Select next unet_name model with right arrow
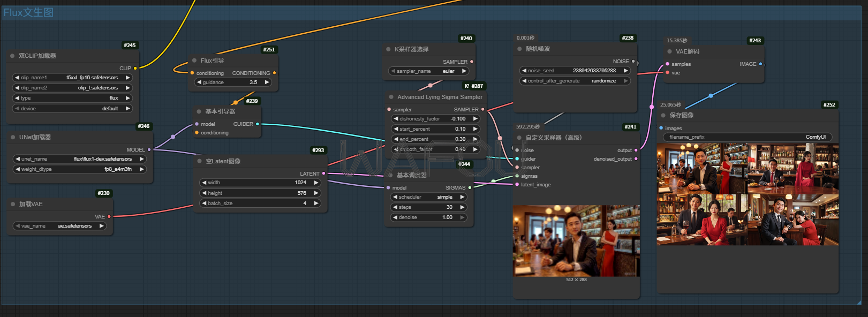Image resolution: width=868 pixels, height=317 pixels. pos(141,159)
